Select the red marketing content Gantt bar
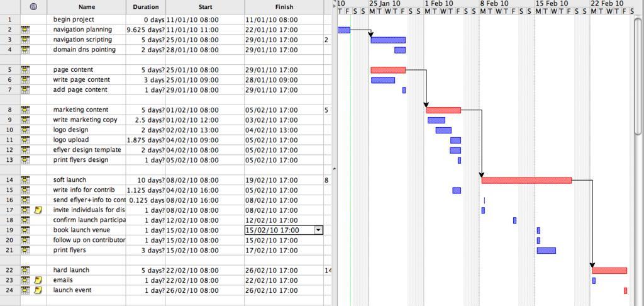This screenshot has height=306, width=644. pyautogui.click(x=443, y=110)
